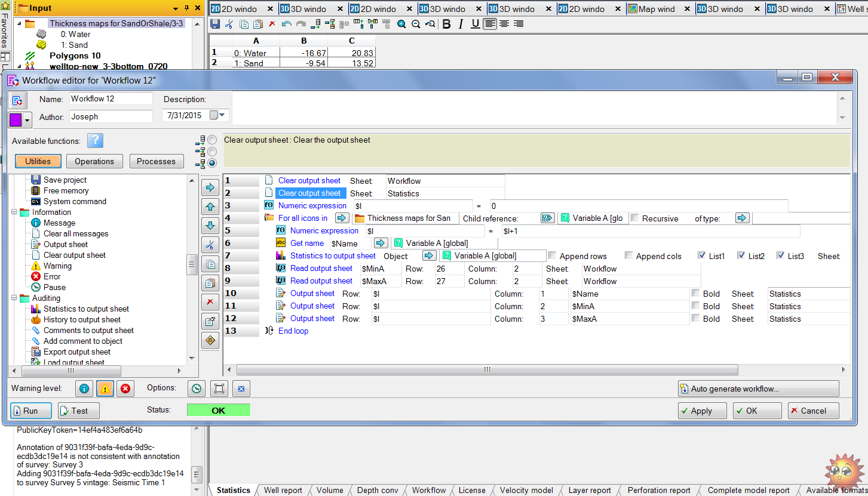Set warning level to Error

(x=125, y=389)
